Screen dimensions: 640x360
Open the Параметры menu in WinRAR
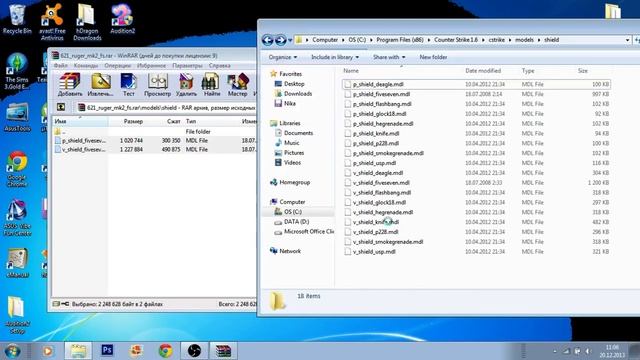click(187, 66)
